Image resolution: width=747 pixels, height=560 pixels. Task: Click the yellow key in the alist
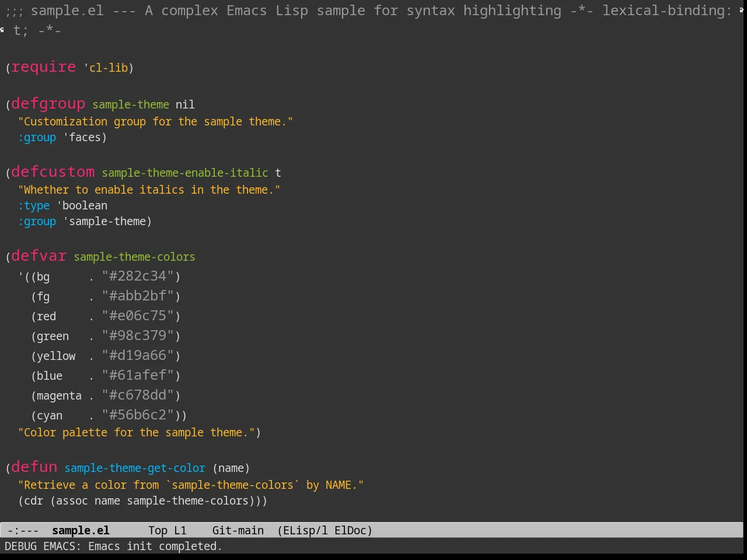point(56,356)
